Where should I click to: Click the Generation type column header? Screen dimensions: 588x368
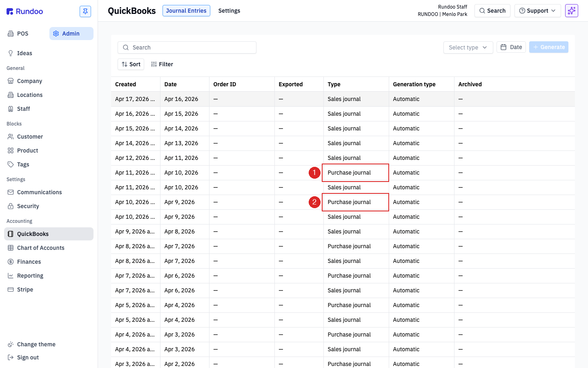(x=421, y=84)
